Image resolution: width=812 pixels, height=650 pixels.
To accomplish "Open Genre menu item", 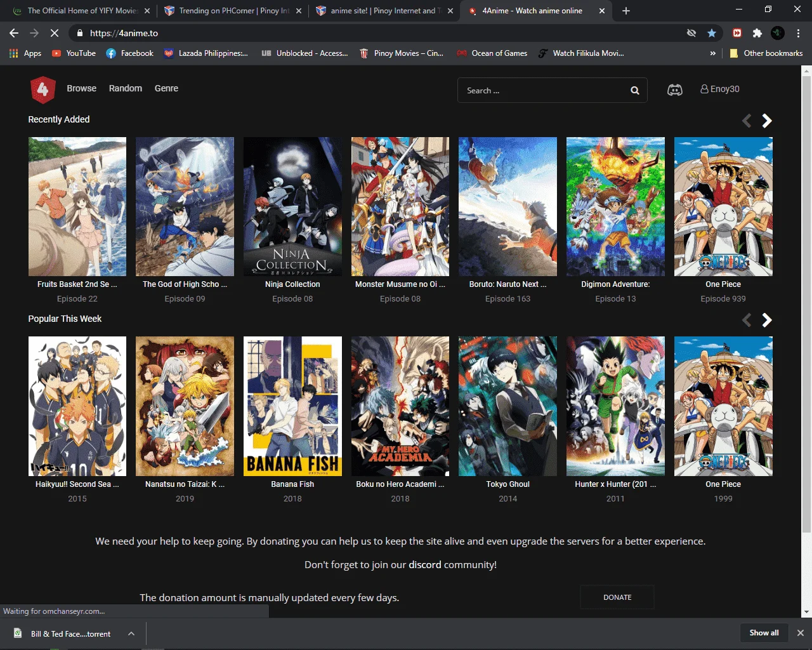I will coord(166,88).
